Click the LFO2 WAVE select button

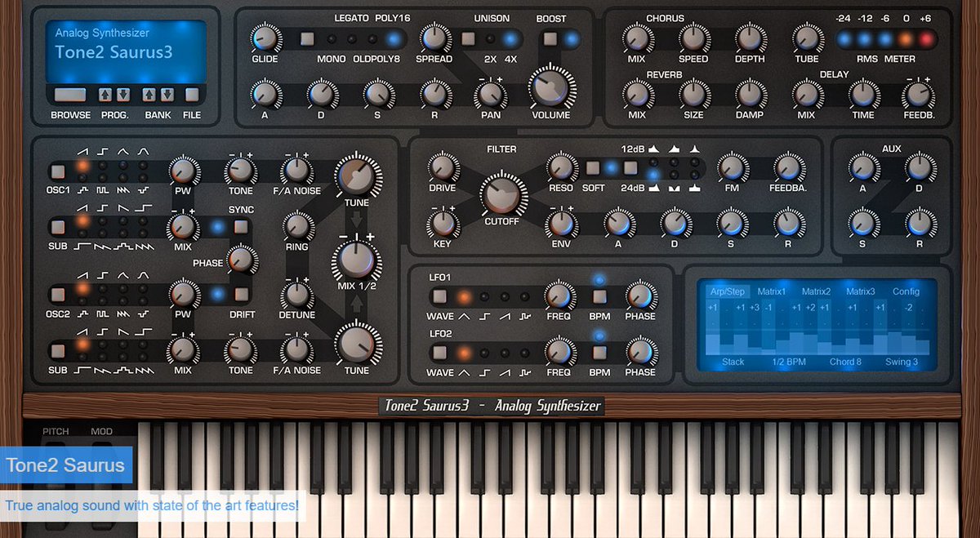440,353
